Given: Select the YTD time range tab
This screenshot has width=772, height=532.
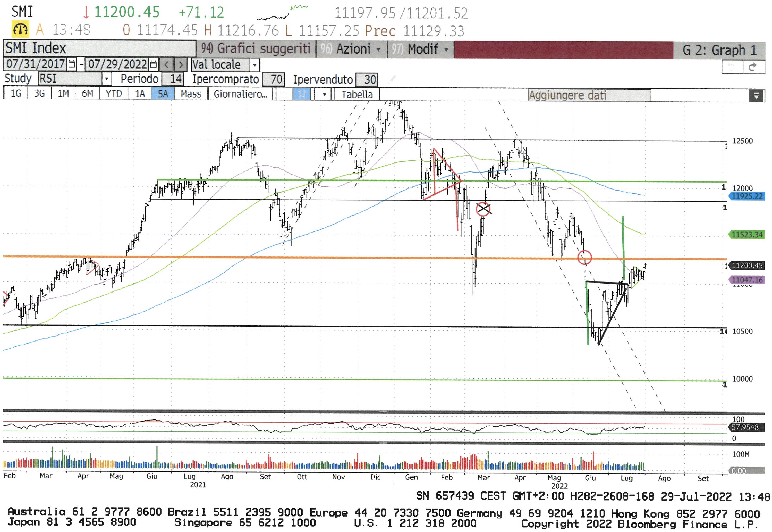Looking at the screenshot, I should point(114,93).
